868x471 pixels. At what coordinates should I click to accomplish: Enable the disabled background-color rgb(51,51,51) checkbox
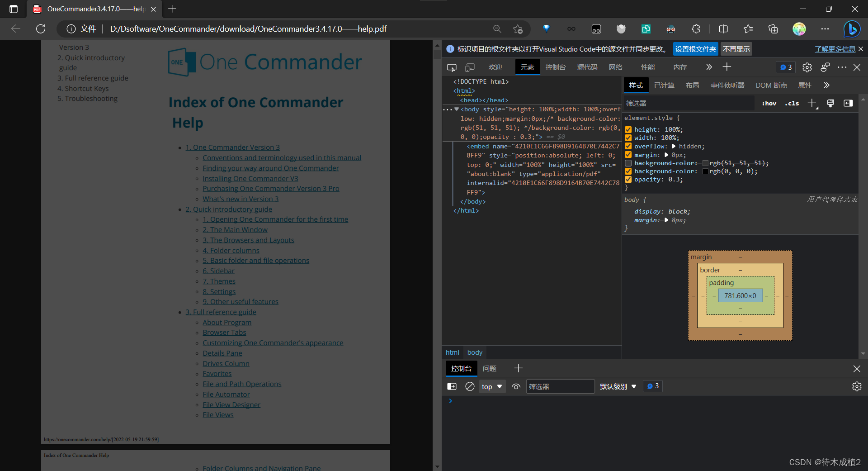[x=628, y=163]
